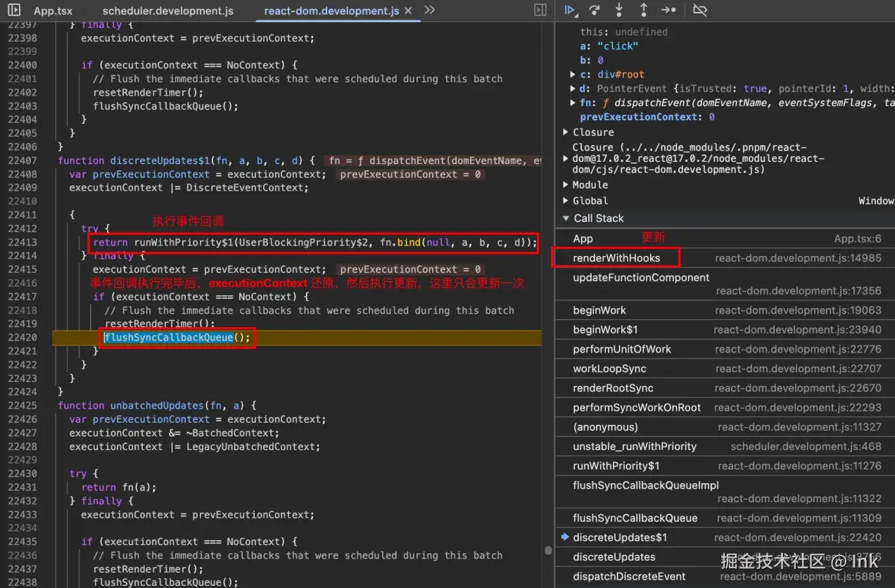Image resolution: width=895 pixels, height=588 pixels.
Task: Open the react-dom.development.js:22420 link
Action: [798, 537]
